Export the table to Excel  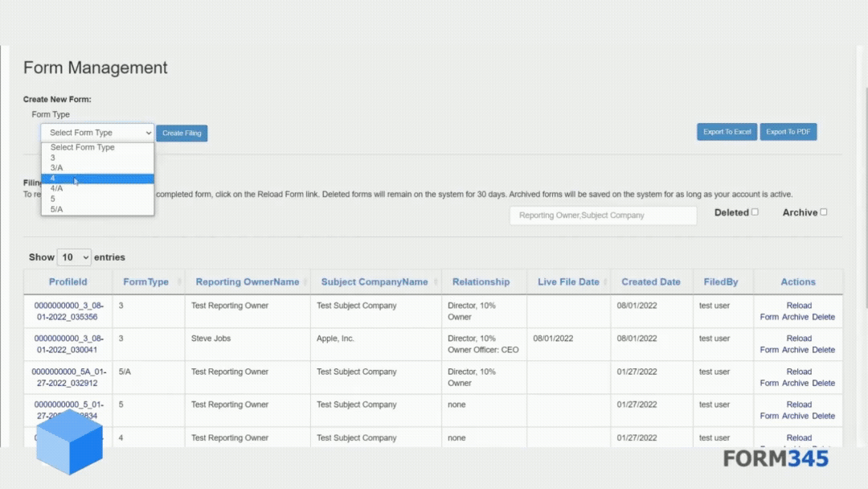click(x=727, y=131)
